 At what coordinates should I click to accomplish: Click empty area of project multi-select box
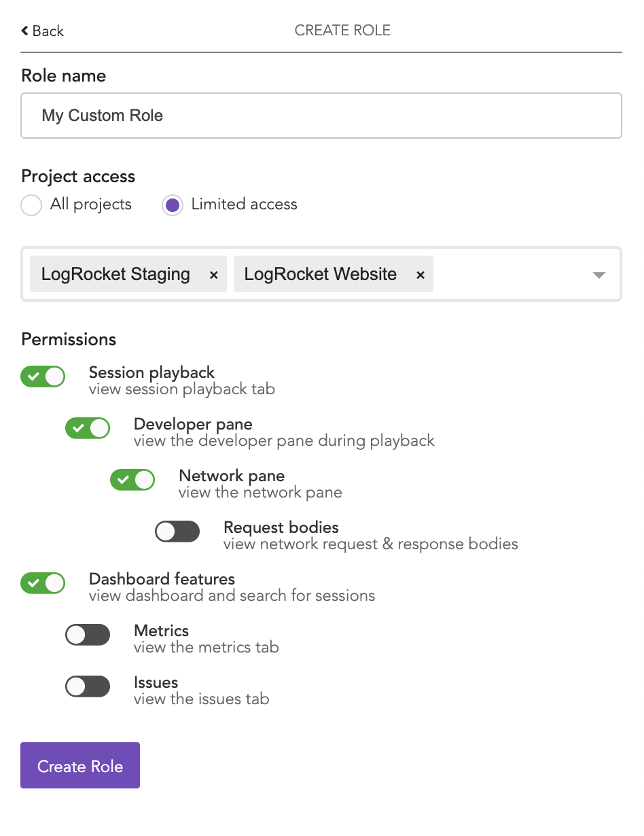[x=509, y=275]
